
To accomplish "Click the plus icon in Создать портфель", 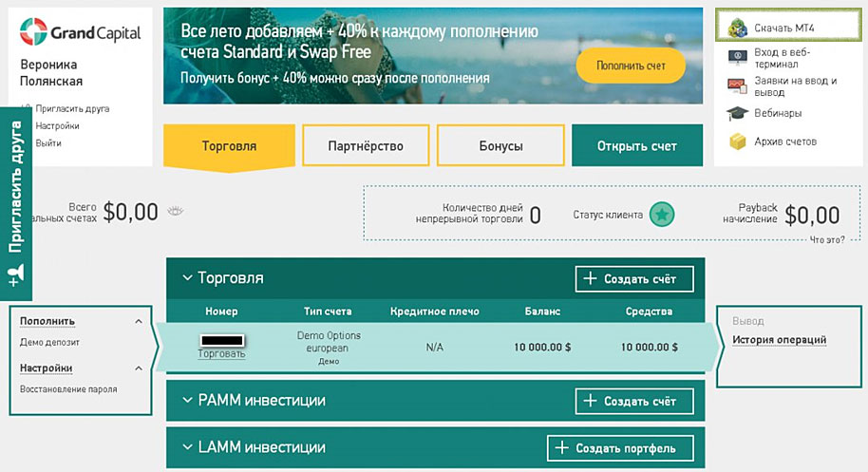I will 562,447.
